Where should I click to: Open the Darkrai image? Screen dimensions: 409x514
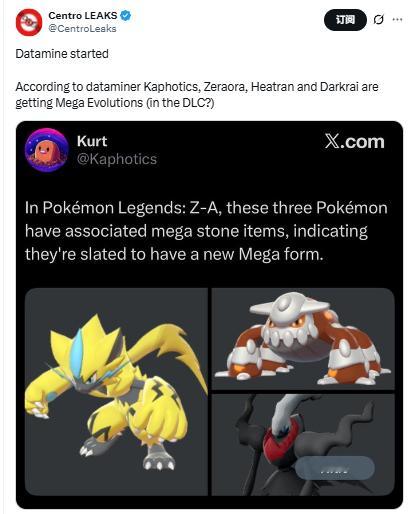pos(303,445)
